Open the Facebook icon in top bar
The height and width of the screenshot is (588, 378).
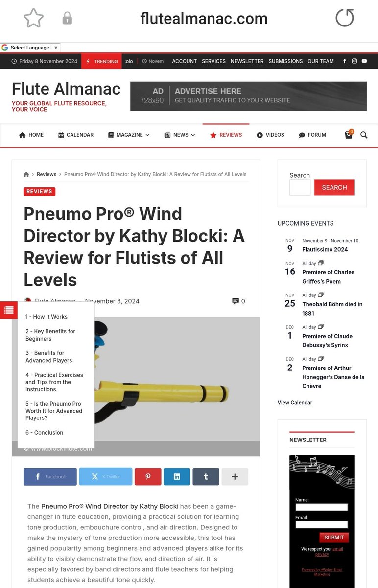point(344,61)
